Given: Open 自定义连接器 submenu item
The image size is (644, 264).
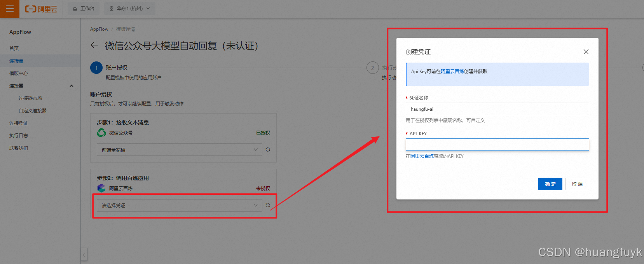Looking at the screenshot, I should tap(33, 110).
